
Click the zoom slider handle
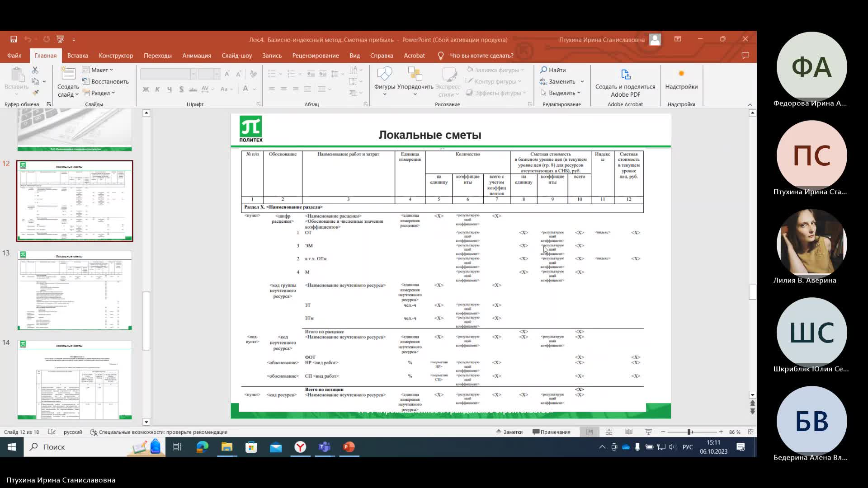click(x=689, y=432)
